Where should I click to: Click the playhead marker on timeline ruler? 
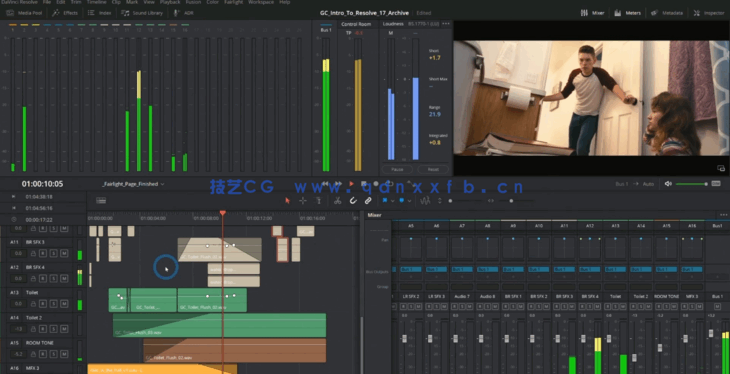pyautogui.click(x=223, y=213)
